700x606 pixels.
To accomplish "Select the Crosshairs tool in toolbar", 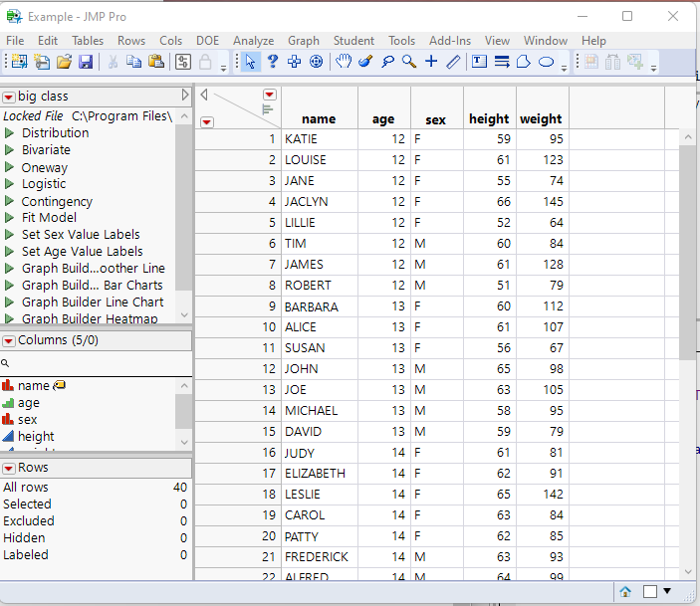I will 430,62.
